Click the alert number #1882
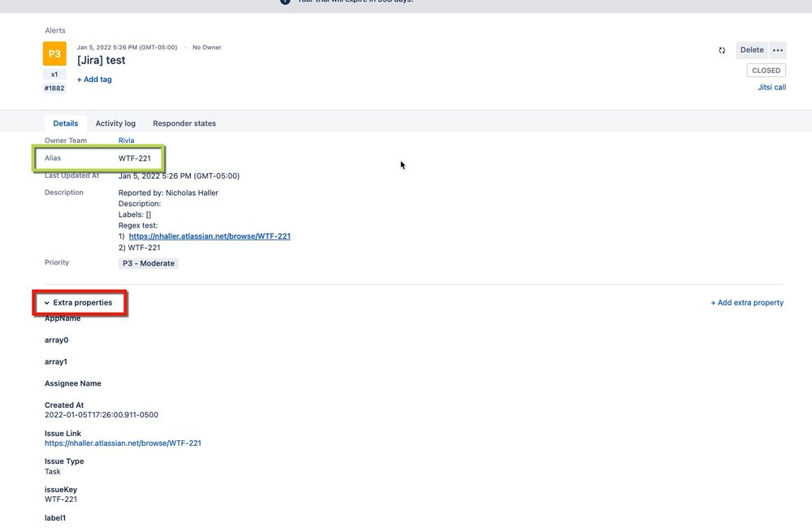812x532 pixels. 54,88
